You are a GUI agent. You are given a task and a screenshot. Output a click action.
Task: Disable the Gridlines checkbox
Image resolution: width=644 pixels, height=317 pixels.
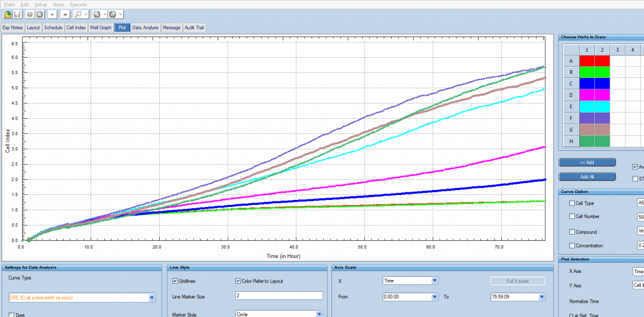(175, 281)
